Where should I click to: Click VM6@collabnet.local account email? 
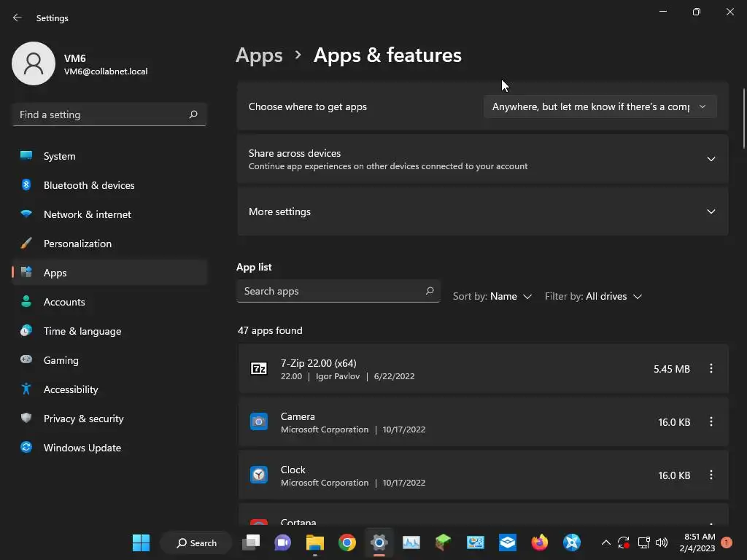(x=106, y=71)
